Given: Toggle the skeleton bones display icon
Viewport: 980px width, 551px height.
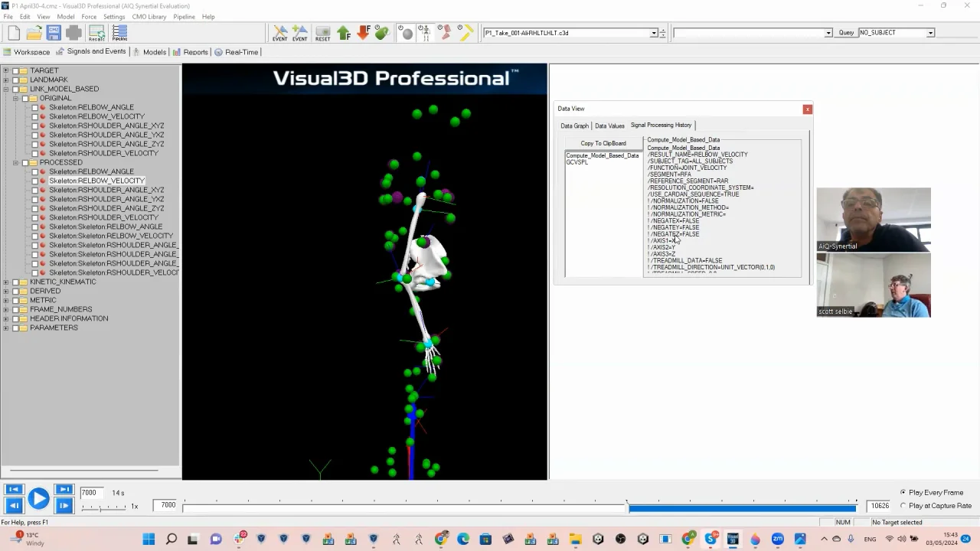Looking at the screenshot, I should pyautogui.click(x=426, y=33).
